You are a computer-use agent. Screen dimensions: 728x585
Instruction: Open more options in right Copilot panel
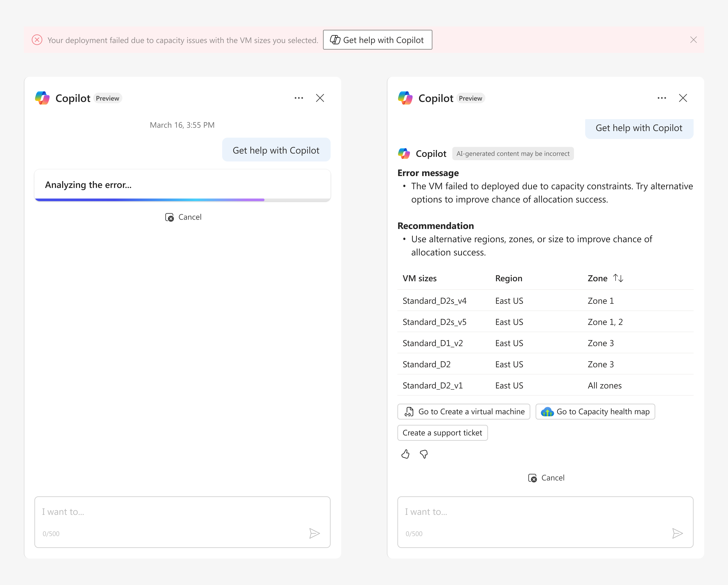[662, 98]
